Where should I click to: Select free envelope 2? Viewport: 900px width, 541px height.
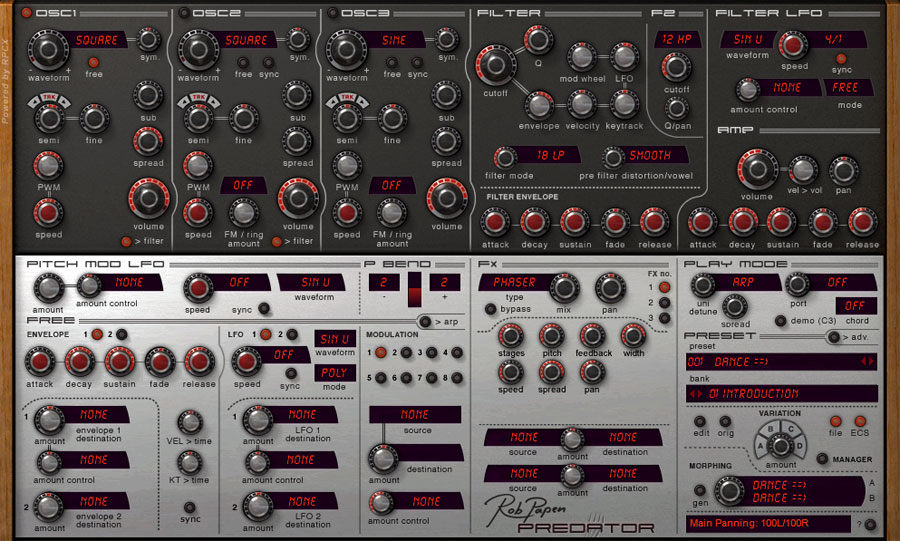coord(122,334)
